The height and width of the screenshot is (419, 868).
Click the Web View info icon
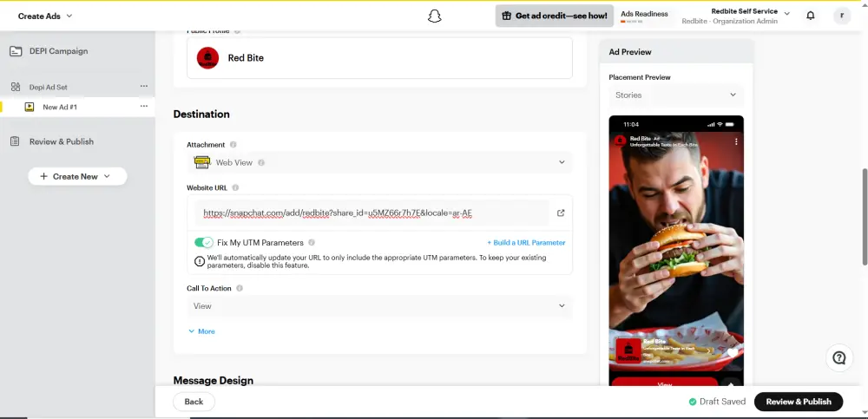(x=261, y=163)
